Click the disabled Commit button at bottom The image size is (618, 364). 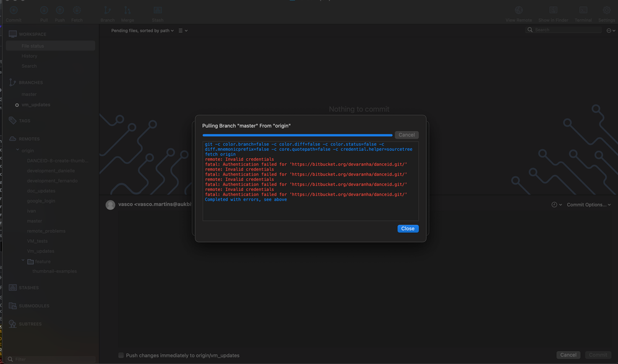tap(598, 355)
